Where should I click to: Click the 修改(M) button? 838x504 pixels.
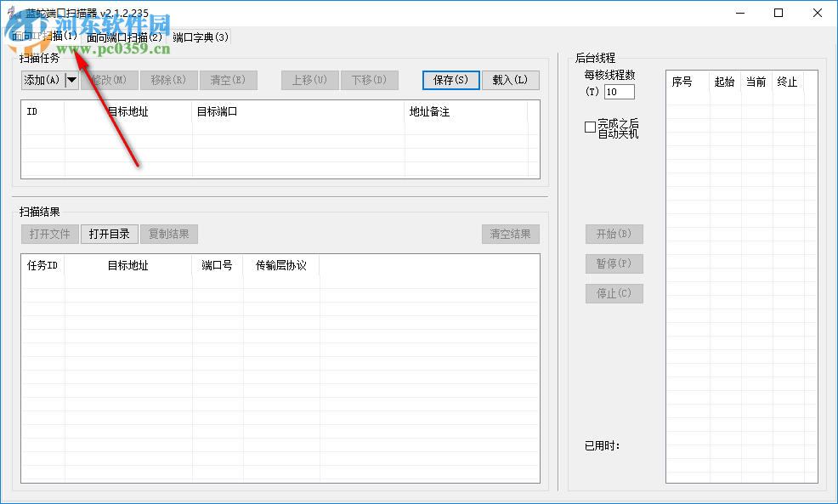[110, 80]
